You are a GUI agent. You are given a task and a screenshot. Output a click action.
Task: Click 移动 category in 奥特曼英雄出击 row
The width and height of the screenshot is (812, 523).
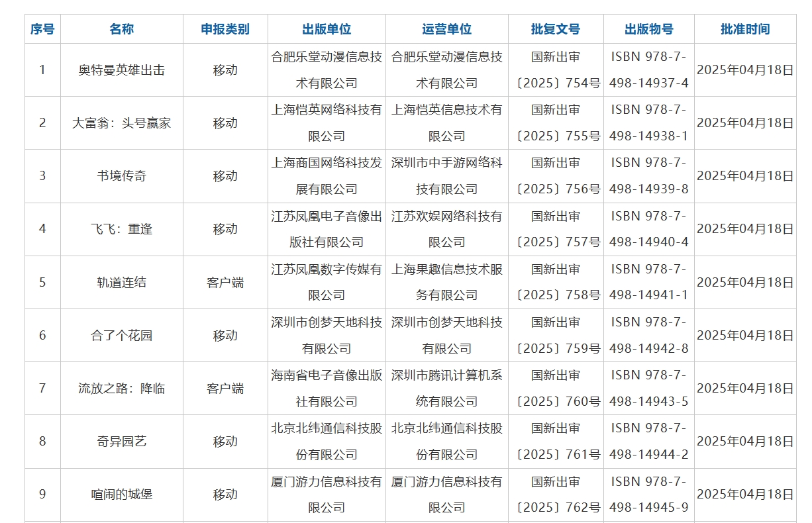[x=225, y=70]
